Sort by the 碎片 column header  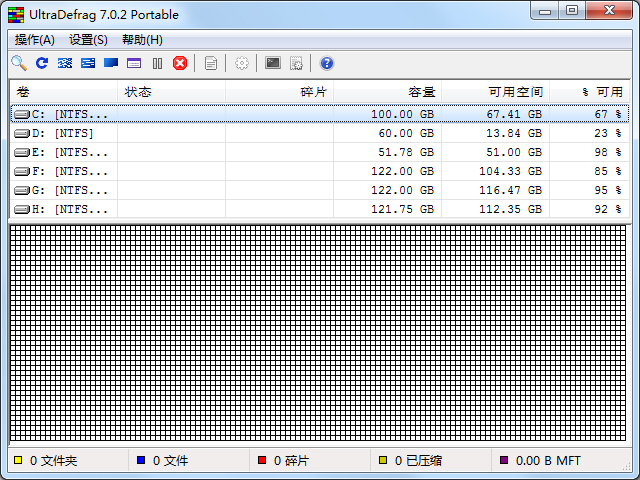279,92
